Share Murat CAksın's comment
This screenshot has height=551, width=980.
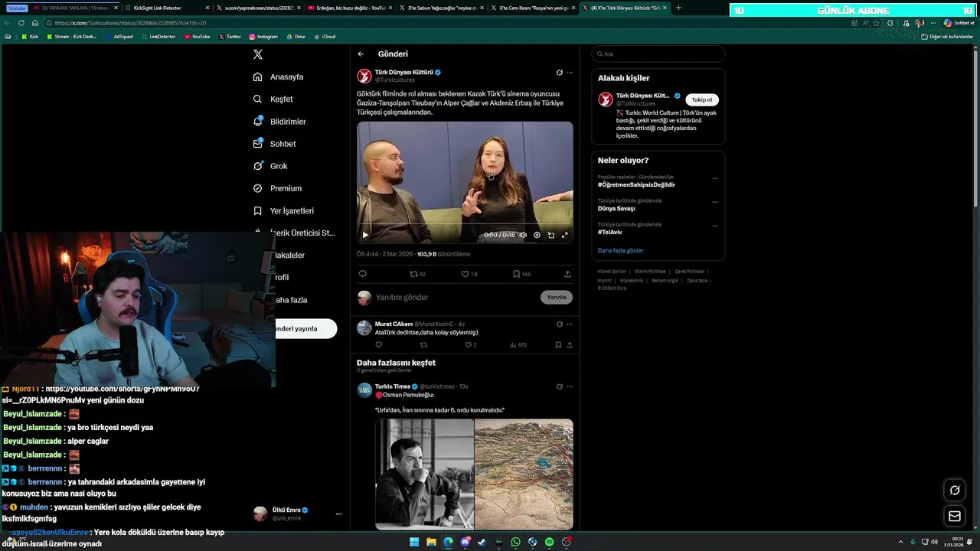pos(570,345)
